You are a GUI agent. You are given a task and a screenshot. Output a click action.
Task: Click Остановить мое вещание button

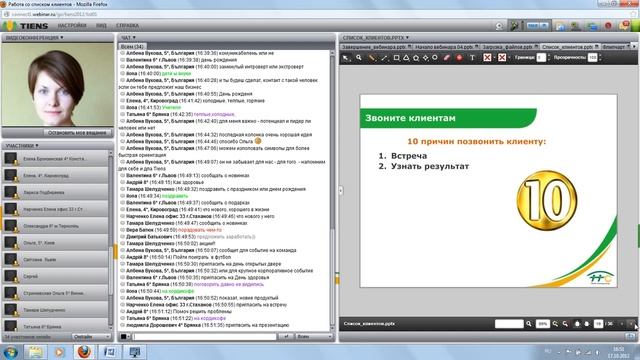tap(77, 133)
